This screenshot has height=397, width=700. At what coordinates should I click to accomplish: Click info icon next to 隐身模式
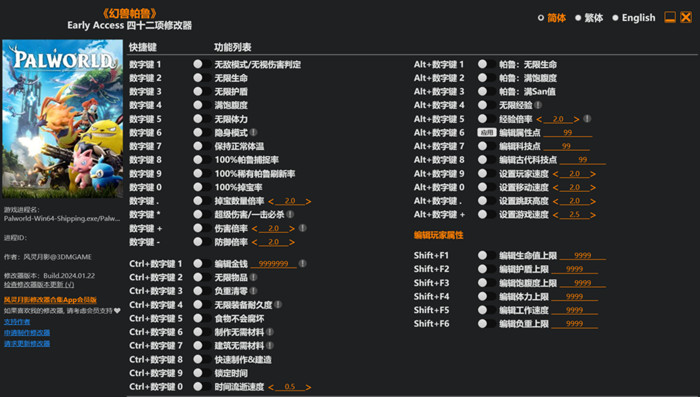[x=253, y=133]
